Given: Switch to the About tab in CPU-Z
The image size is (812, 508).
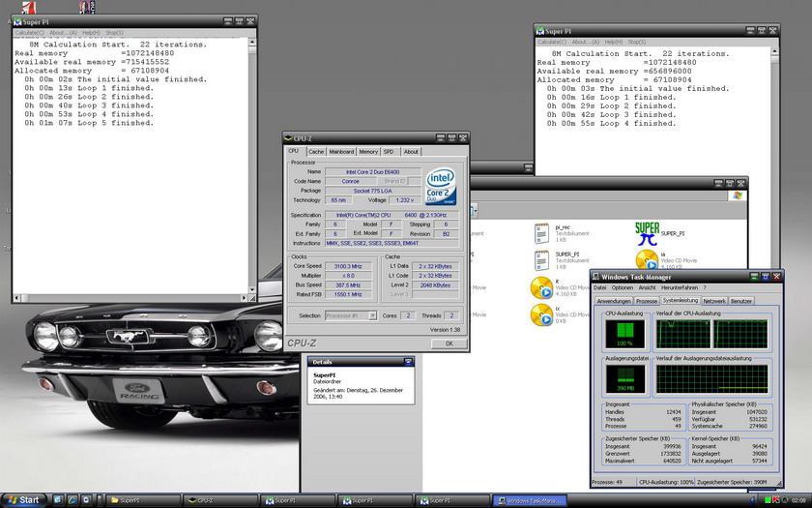Looking at the screenshot, I should (411, 152).
